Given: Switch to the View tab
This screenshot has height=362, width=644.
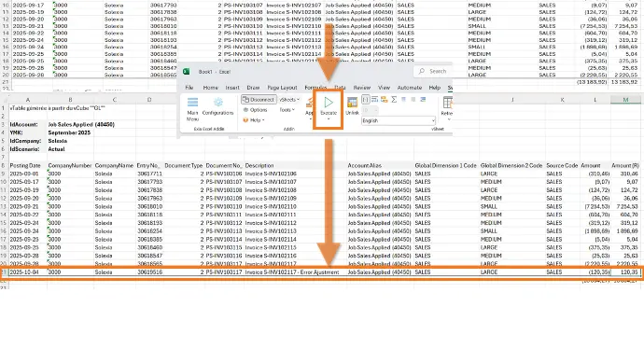Looking at the screenshot, I should 384,88.
